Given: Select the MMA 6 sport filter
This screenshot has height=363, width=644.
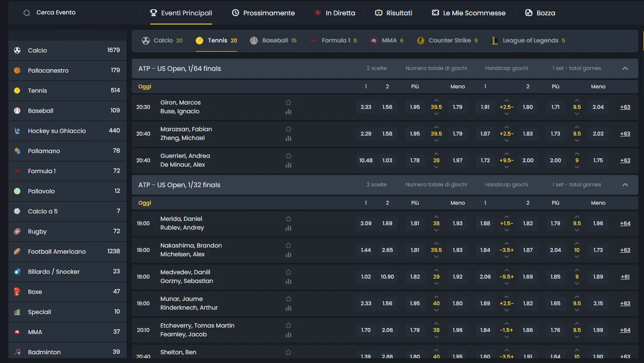Looking at the screenshot, I should 387,41.
